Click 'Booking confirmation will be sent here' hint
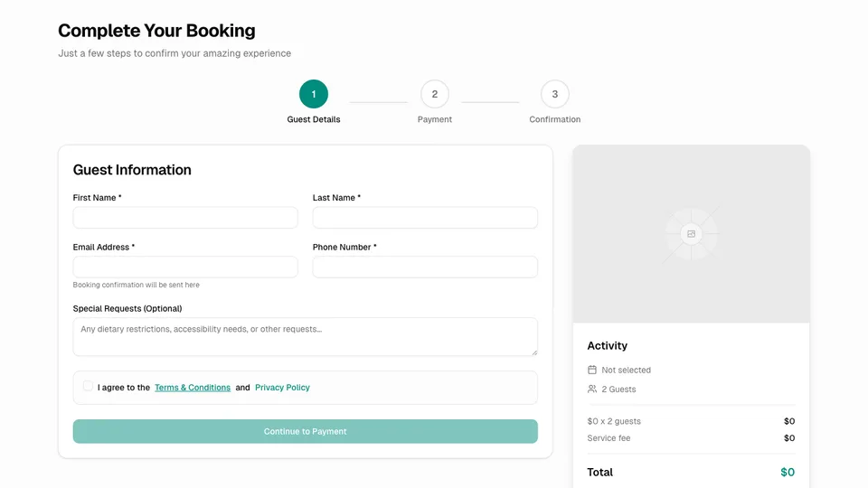 [x=137, y=285]
